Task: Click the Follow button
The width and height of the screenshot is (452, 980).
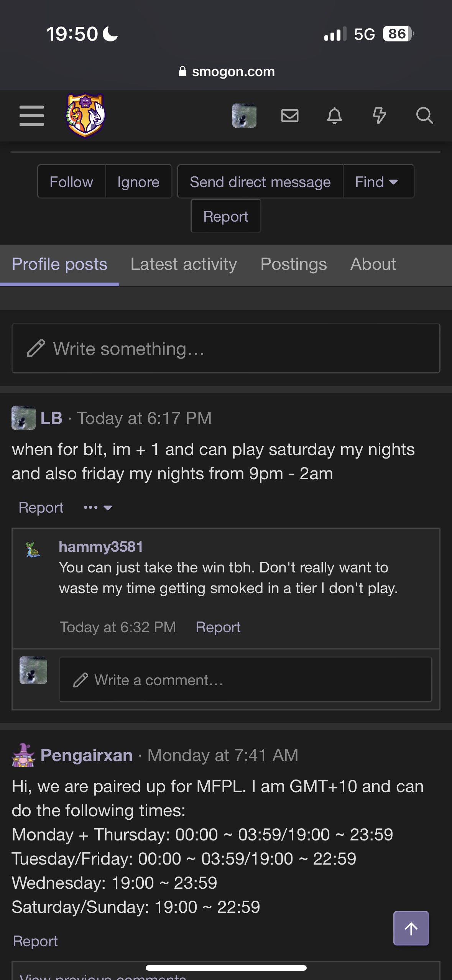Action: click(x=71, y=182)
